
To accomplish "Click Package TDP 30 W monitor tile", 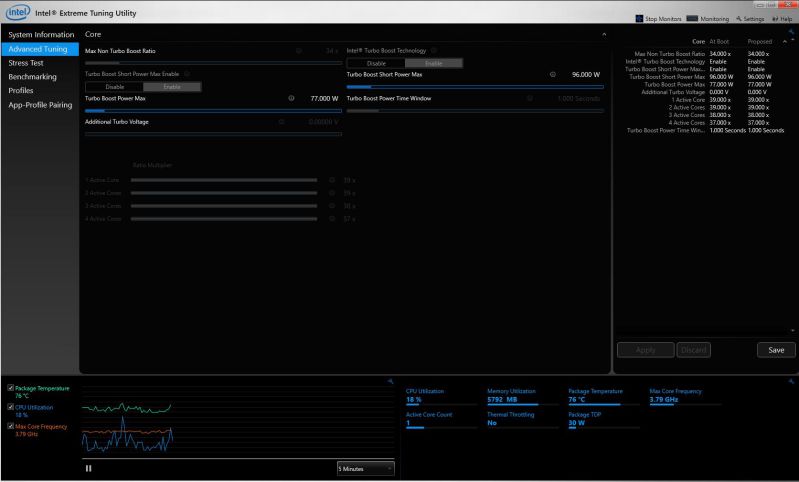I will (604, 419).
